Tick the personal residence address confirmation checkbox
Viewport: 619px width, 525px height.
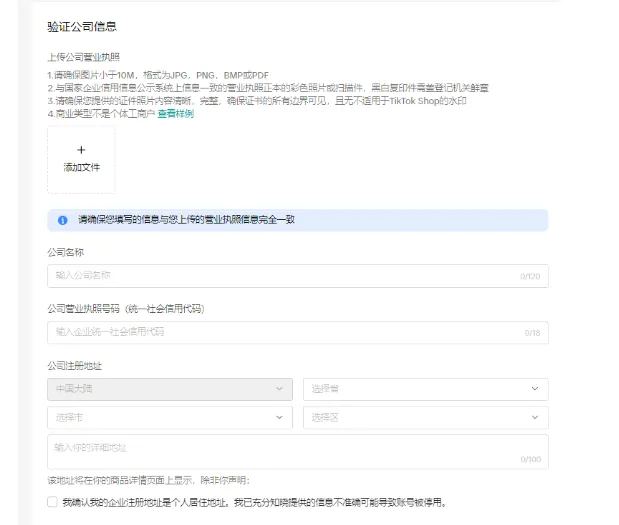click(52, 502)
